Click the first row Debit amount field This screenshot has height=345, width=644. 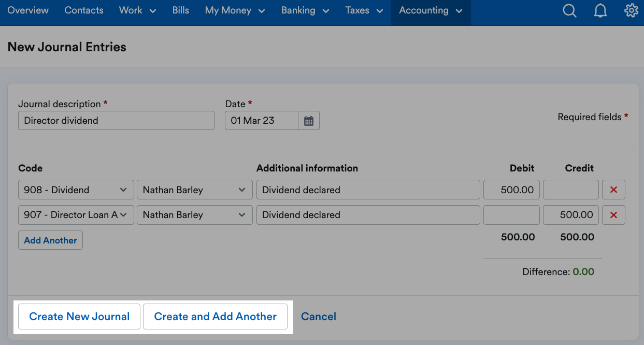511,190
